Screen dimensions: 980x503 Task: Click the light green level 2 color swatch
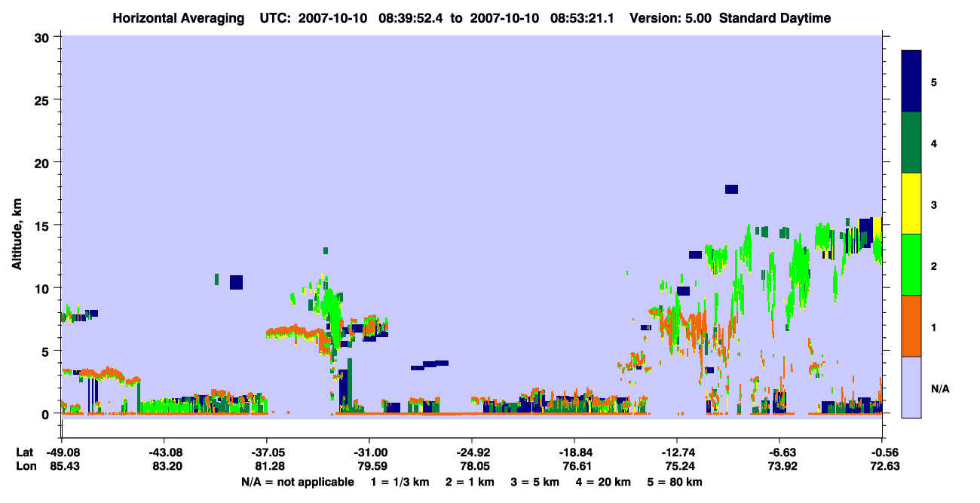click(911, 265)
